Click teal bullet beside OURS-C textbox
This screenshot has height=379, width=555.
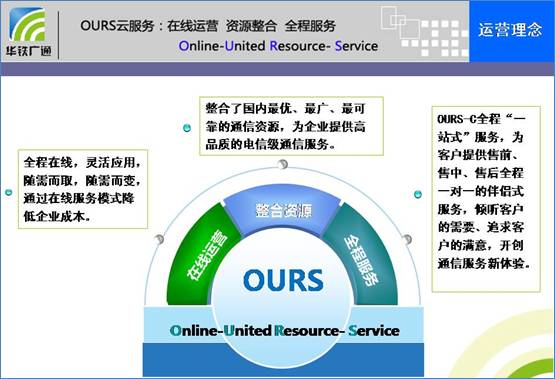click(418, 194)
